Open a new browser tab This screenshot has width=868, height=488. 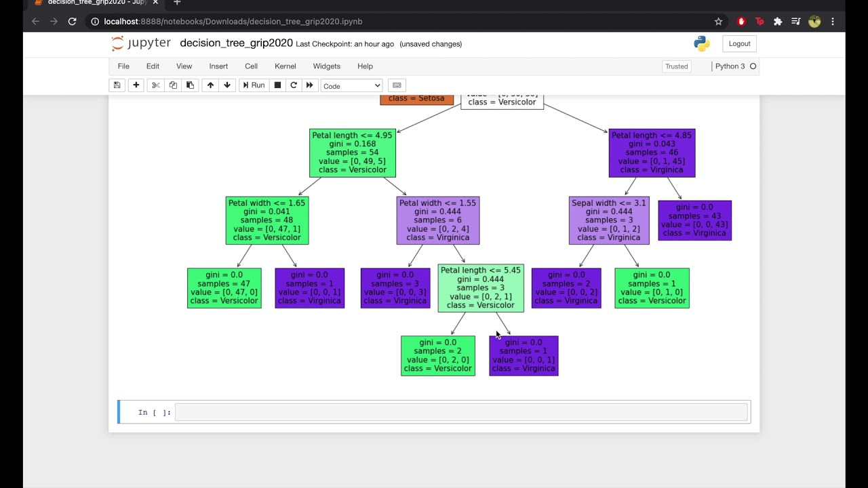(177, 3)
